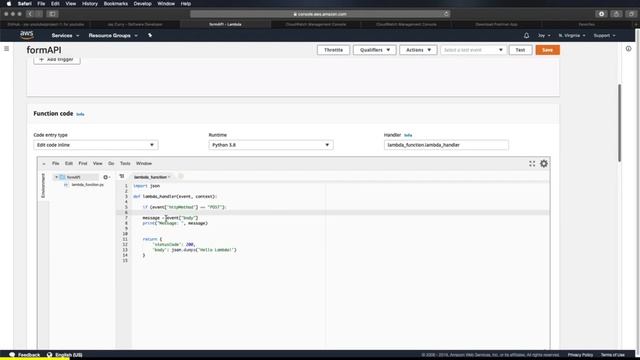
Task: Open Code entry type dropdown
Action: click(96, 145)
